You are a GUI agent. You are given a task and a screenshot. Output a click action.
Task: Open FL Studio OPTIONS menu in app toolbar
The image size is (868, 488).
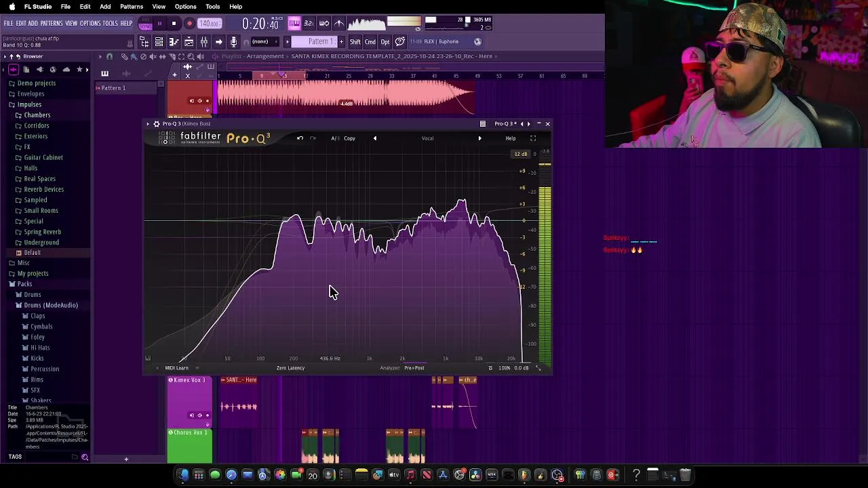coord(90,24)
